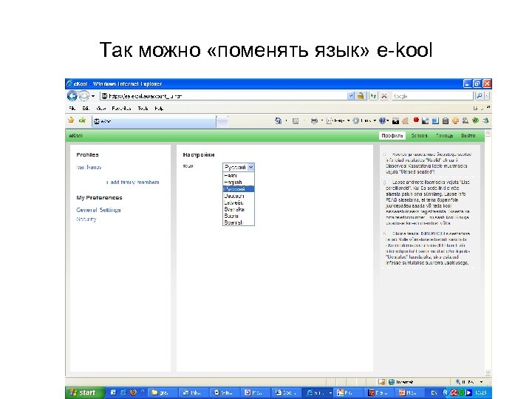Click add family members link
The height and width of the screenshot is (399, 532).
(x=133, y=183)
